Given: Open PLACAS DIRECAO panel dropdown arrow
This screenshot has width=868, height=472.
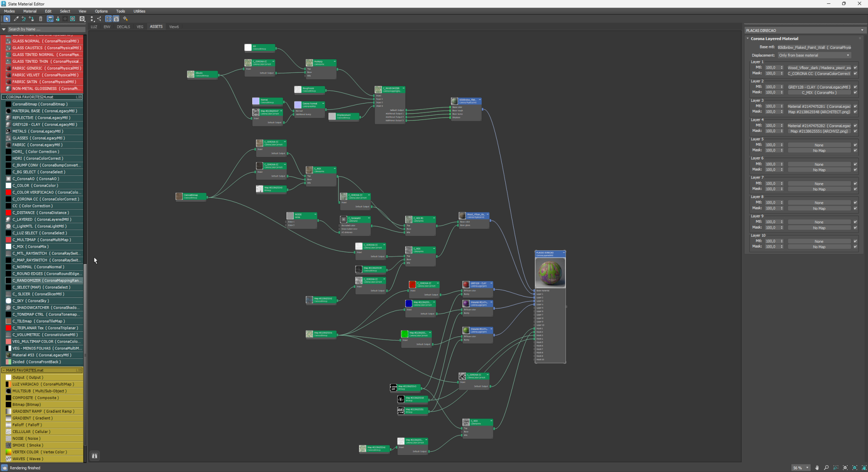Looking at the screenshot, I should [x=862, y=31].
